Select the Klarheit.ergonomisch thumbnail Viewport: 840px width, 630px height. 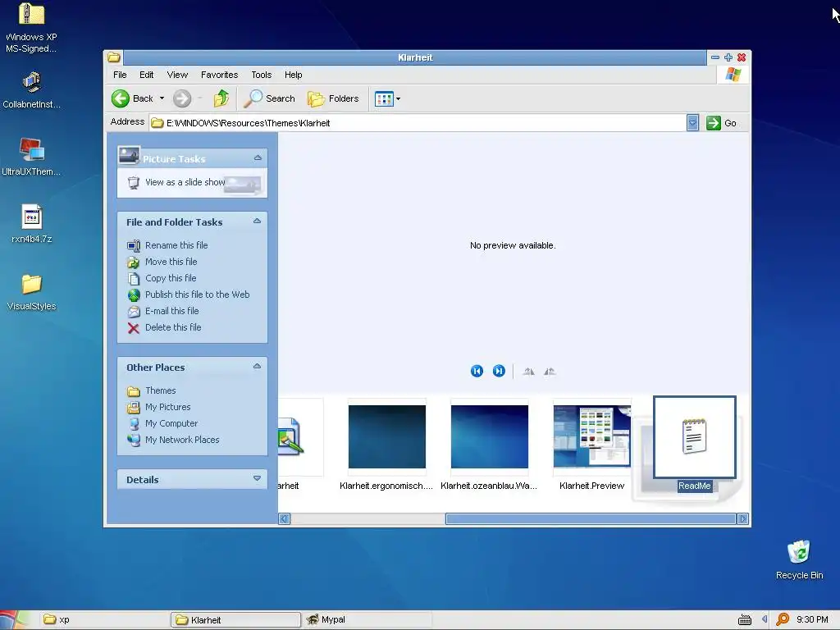click(387, 436)
